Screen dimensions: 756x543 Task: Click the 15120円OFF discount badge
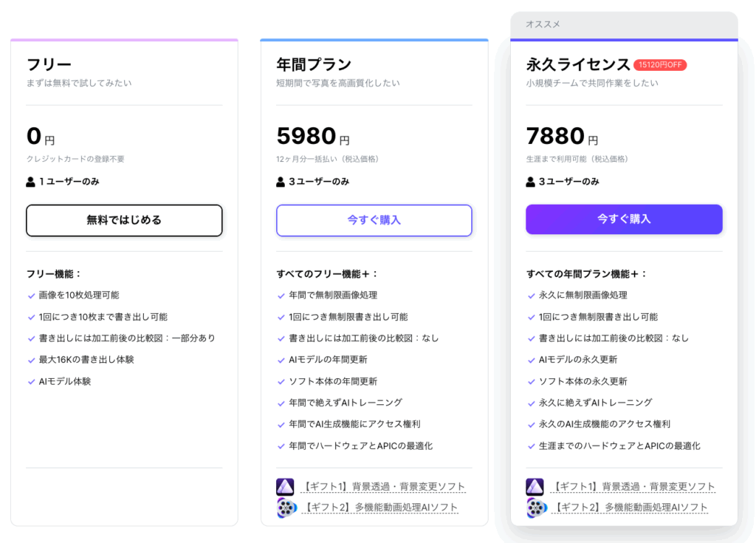(660, 65)
